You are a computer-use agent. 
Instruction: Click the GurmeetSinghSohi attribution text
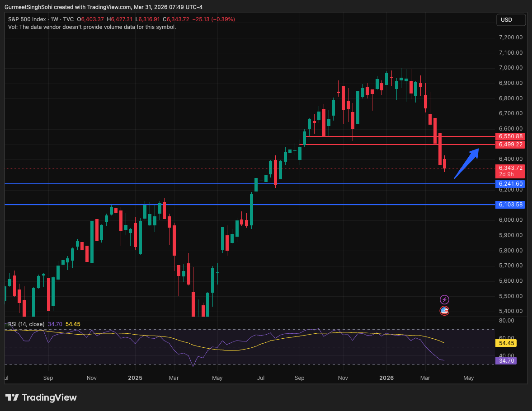pyautogui.click(x=28, y=7)
